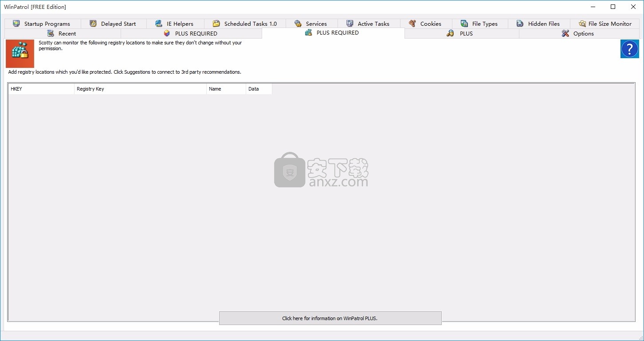Image resolution: width=644 pixels, height=341 pixels.
Task: Open the Services tab
Action: point(312,24)
